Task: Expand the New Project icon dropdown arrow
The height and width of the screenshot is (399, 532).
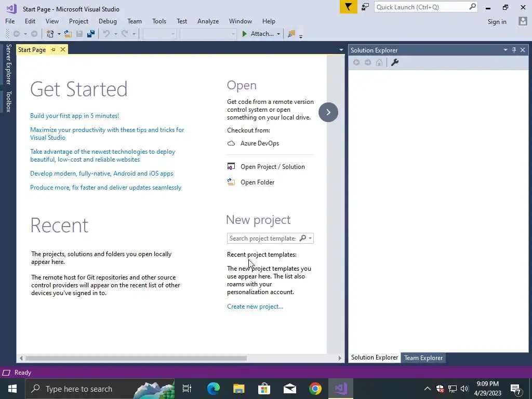Action: pyautogui.click(x=59, y=34)
